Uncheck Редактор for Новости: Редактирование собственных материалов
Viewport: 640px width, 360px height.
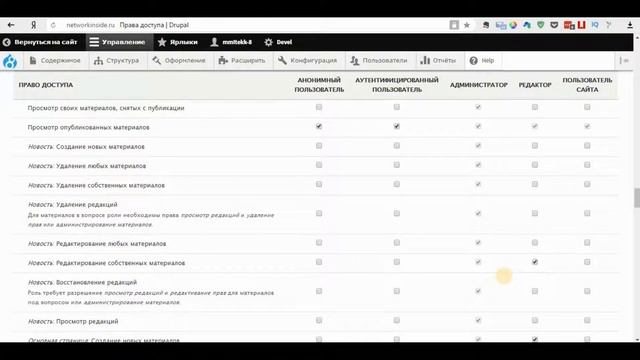pos(535,262)
